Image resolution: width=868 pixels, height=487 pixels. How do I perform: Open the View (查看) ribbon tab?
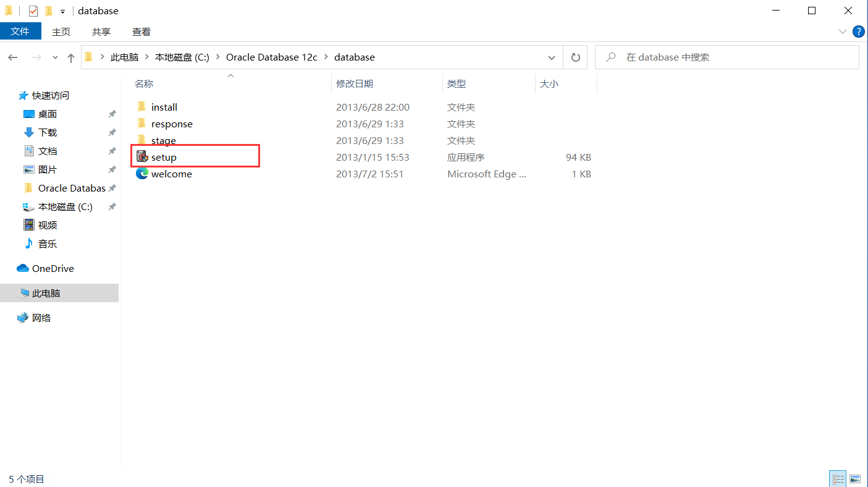141,32
